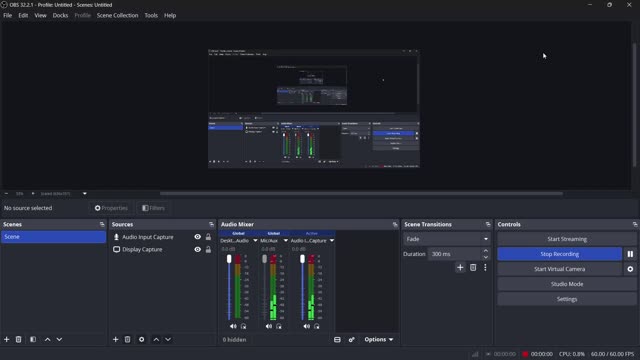This screenshot has width=640, height=360.
Task: Click the Studio Mode button
Action: pyautogui.click(x=567, y=284)
